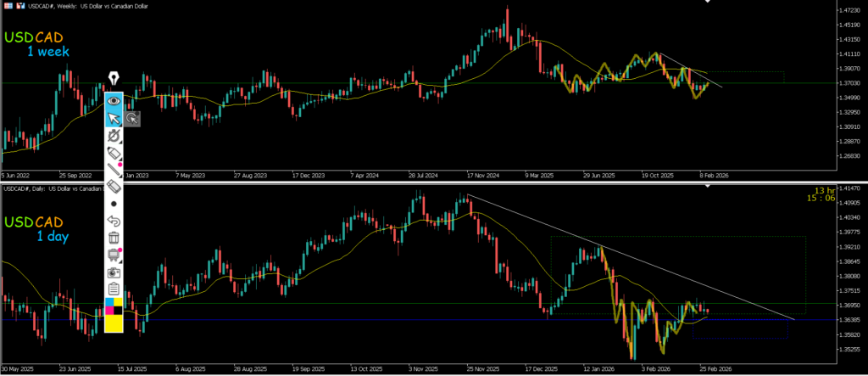Click the secondary cursor icon beside the pointer
Screen dimensions: 868x376
(x=133, y=119)
